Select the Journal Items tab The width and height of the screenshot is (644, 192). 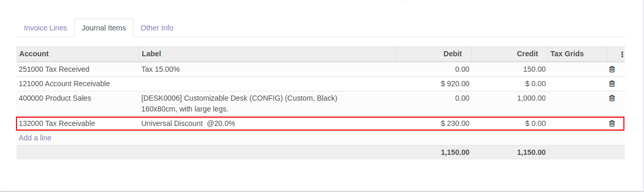[x=104, y=28]
